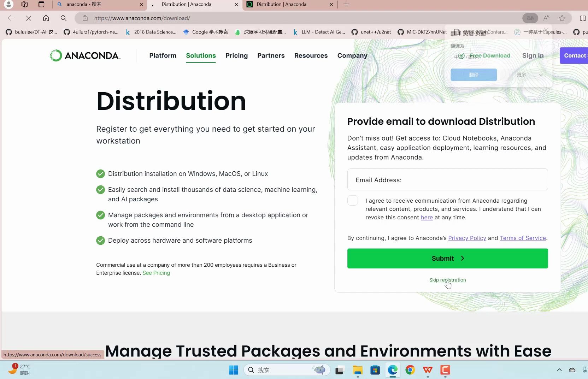Open the Platform menu

click(163, 55)
